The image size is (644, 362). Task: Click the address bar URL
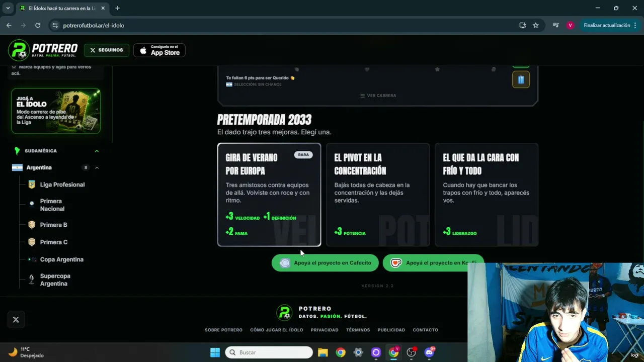(94, 25)
